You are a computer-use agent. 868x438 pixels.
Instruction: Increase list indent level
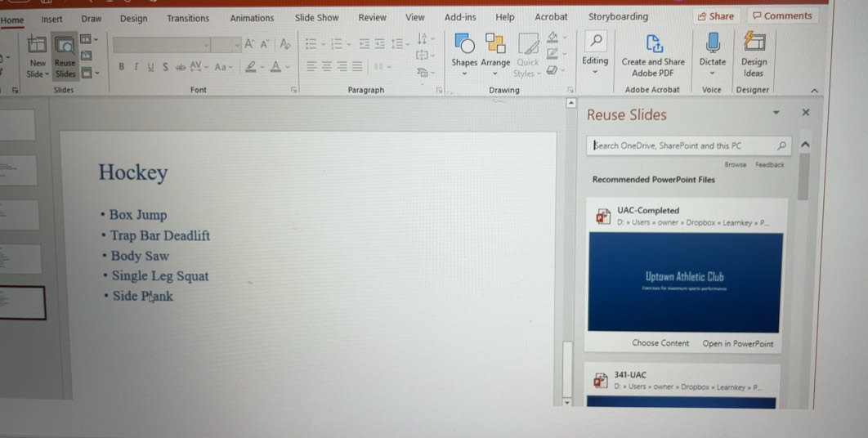pos(379,44)
